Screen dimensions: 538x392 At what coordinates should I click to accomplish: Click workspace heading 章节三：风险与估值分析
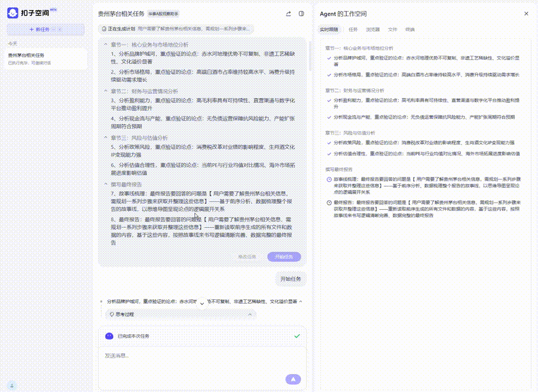coord(350,133)
